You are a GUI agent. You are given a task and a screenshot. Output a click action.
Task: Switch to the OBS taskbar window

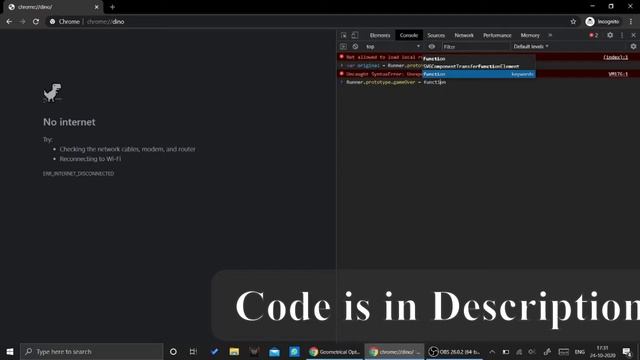454,351
